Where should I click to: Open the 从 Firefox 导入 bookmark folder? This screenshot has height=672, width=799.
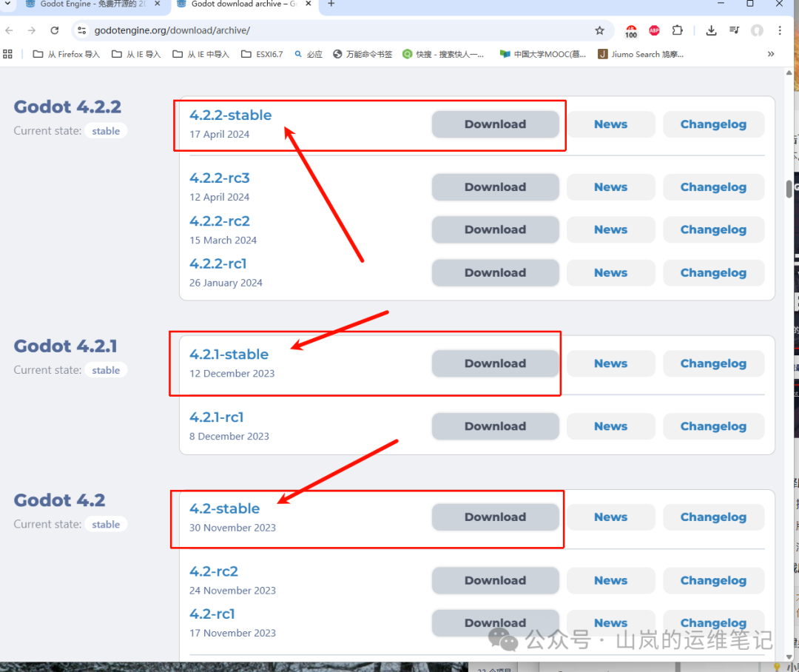coord(67,54)
